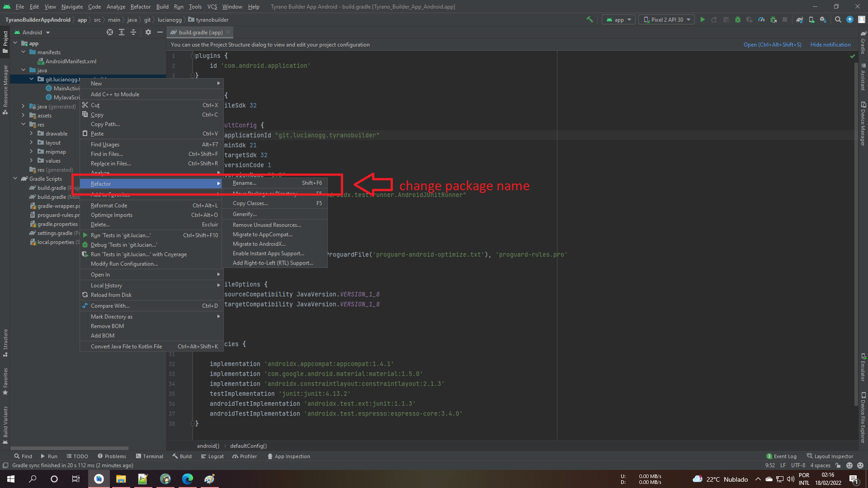Open the Pixel 2 API 30 device dropdown
The width and height of the screenshot is (868, 488).
[667, 19]
